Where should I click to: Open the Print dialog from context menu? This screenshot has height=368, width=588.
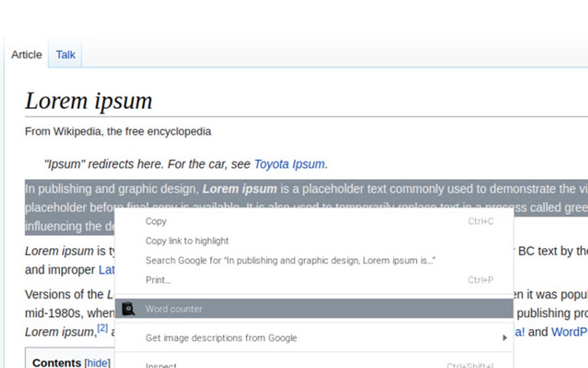click(158, 280)
